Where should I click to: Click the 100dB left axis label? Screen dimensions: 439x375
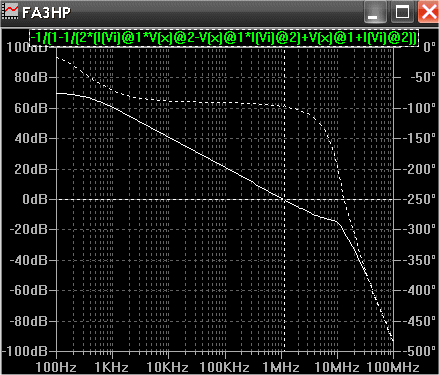click(x=27, y=47)
